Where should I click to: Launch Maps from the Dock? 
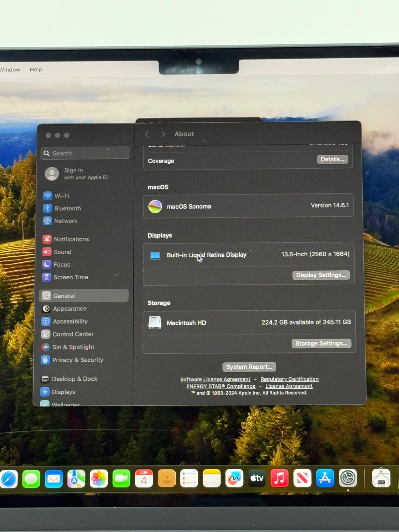[76, 479]
